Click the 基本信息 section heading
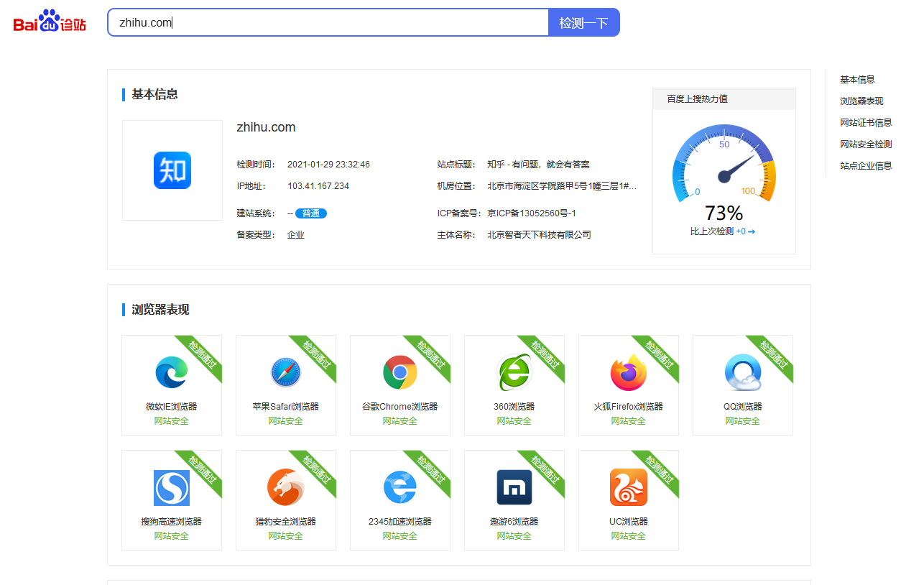 pos(154,94)
